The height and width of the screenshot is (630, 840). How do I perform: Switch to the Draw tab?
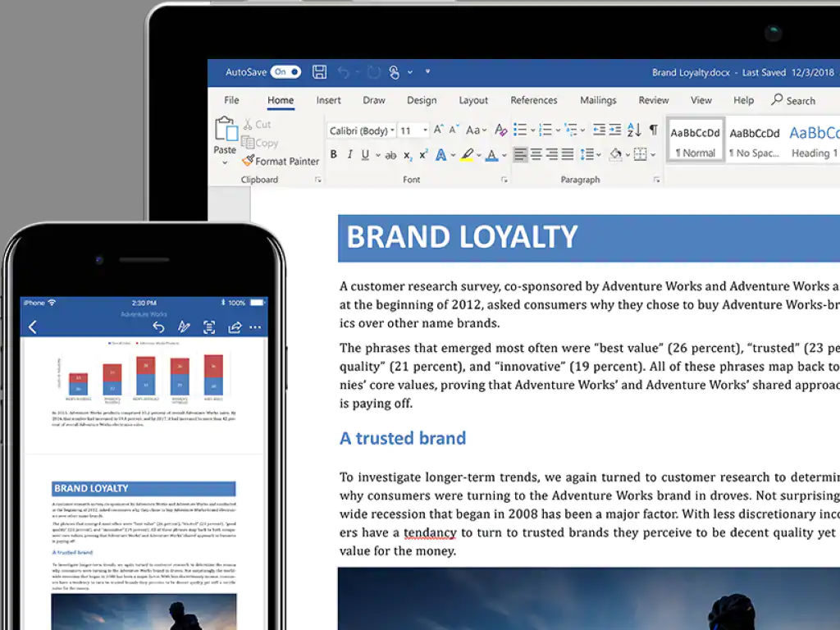point(374,100)
